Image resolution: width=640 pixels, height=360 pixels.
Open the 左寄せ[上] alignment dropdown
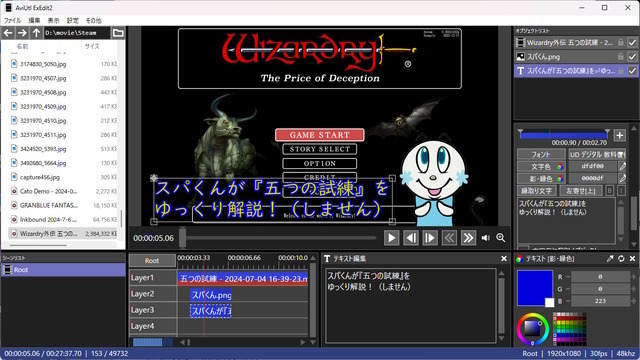pos(581,191)
